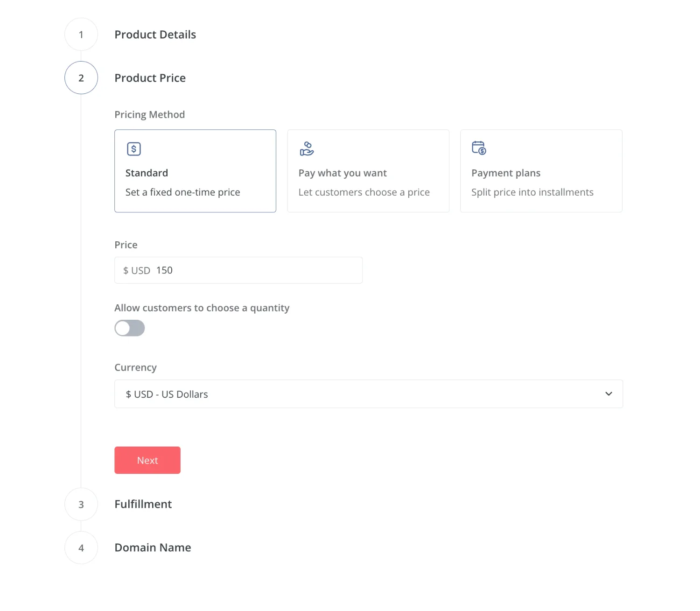Click the Pay what you want hand-coins icon
The image size is (700, 611).
click(307, 149)
